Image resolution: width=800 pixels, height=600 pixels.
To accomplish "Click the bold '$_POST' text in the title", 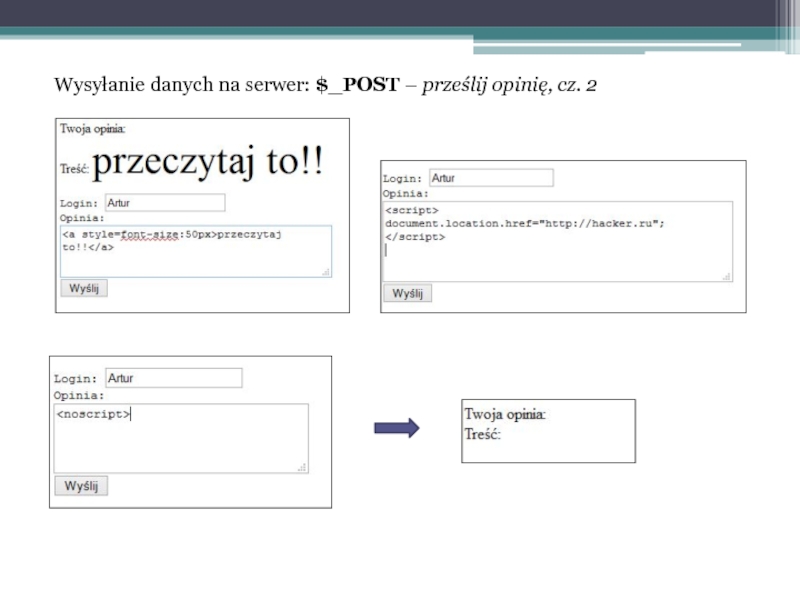I will [x=358, y=85].
